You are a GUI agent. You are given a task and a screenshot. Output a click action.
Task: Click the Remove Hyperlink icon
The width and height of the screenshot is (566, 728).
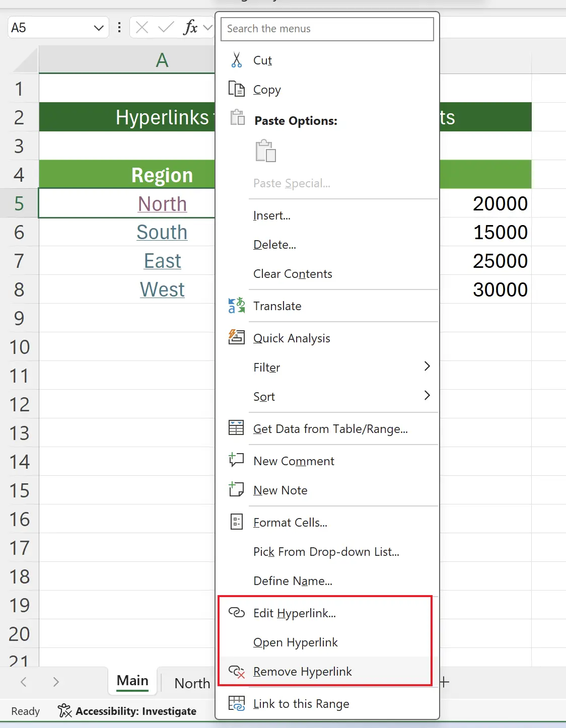pos(236,672)
